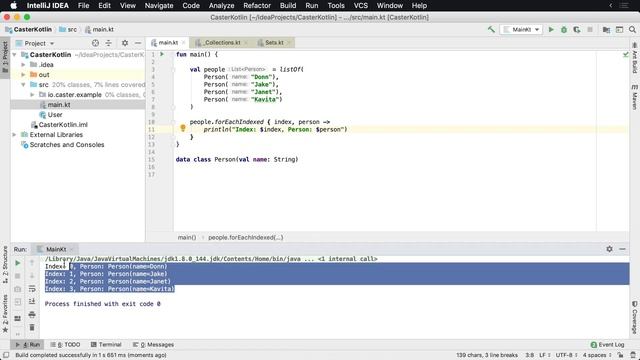
Task: Select User file in project tree
Action: pos(55,115)
